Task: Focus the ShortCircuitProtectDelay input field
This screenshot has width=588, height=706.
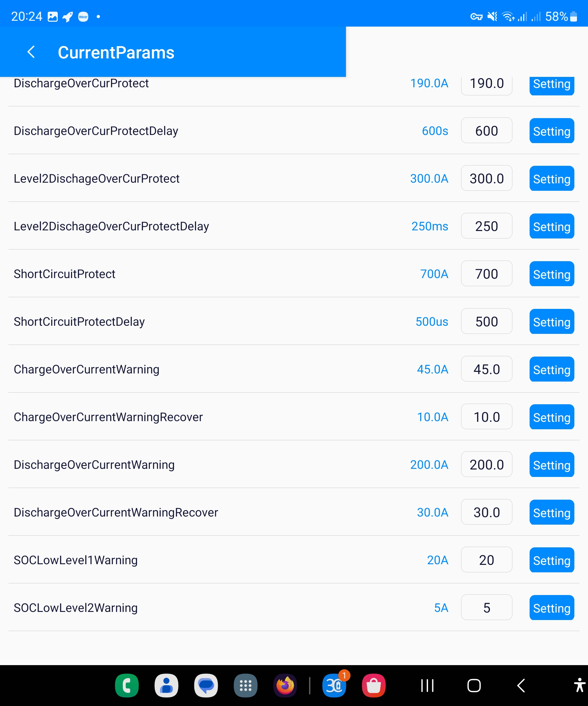Action: (486, 322)
